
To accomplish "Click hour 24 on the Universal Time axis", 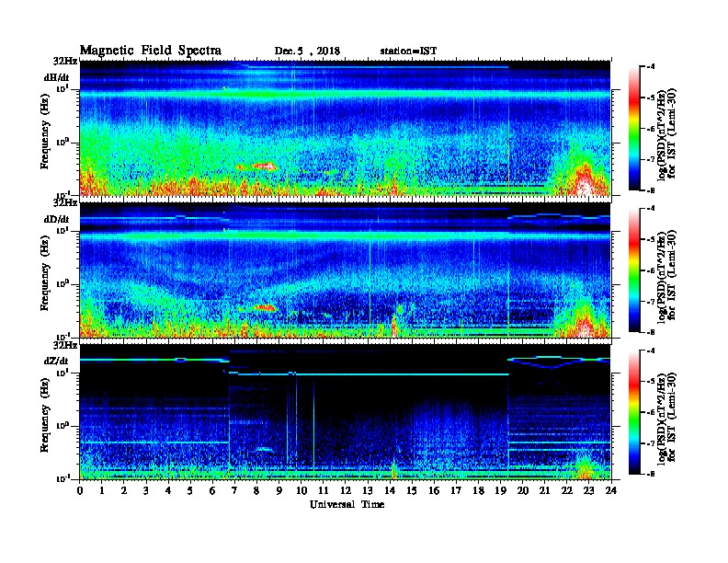I will click(x=610, y=490).
